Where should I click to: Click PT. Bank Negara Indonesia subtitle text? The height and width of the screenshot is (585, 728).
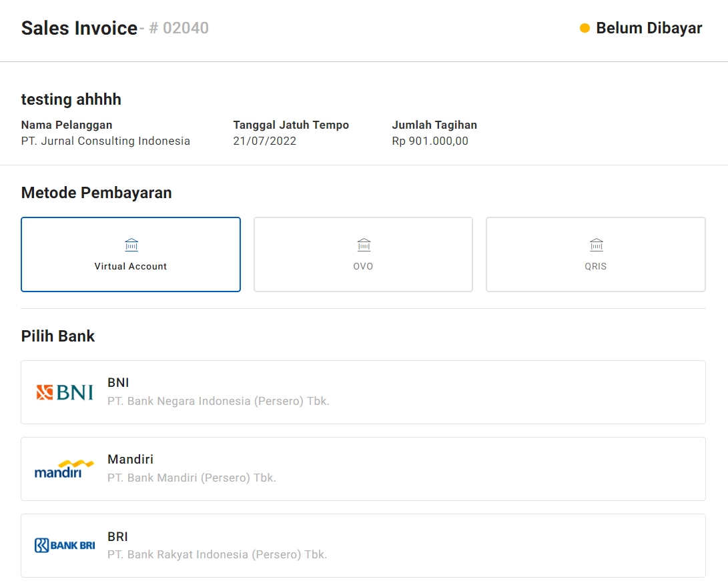[218, 402]
